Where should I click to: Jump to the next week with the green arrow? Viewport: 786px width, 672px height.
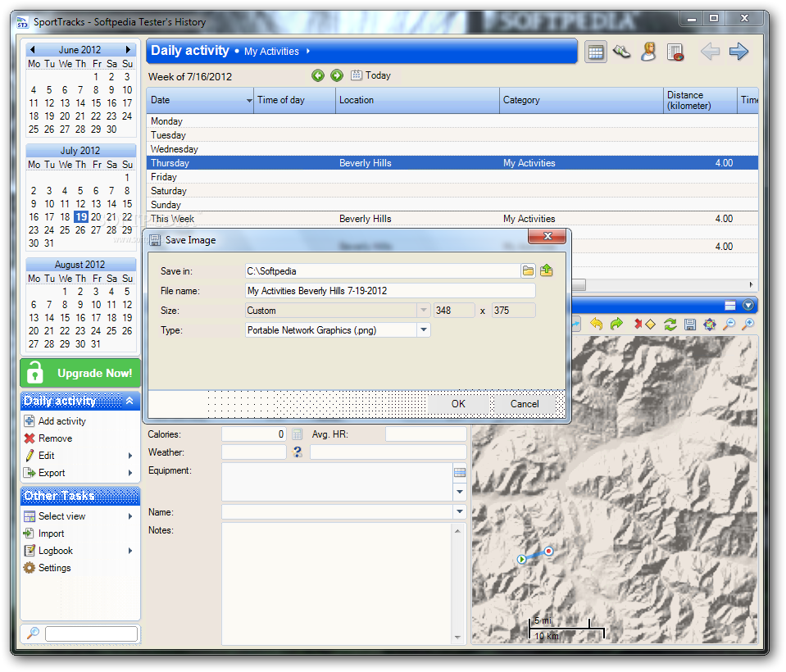[337, 75]
